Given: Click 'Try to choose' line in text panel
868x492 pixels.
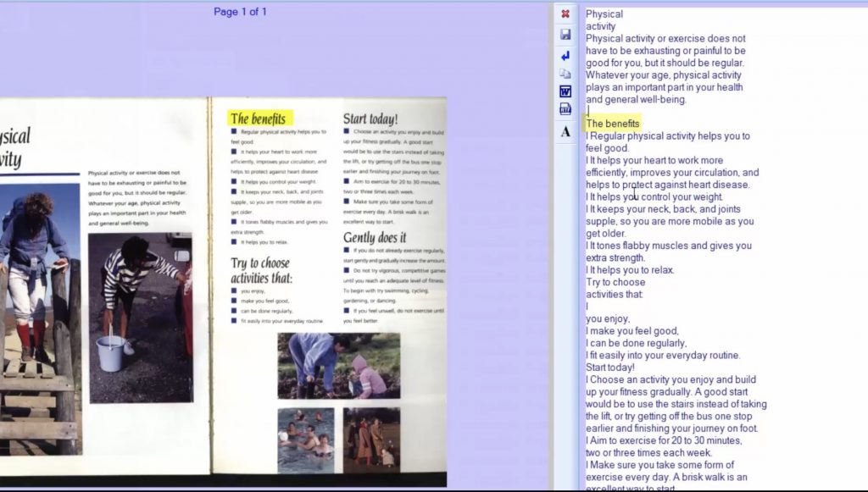Looking at the screenshot, I should [615, 283].
